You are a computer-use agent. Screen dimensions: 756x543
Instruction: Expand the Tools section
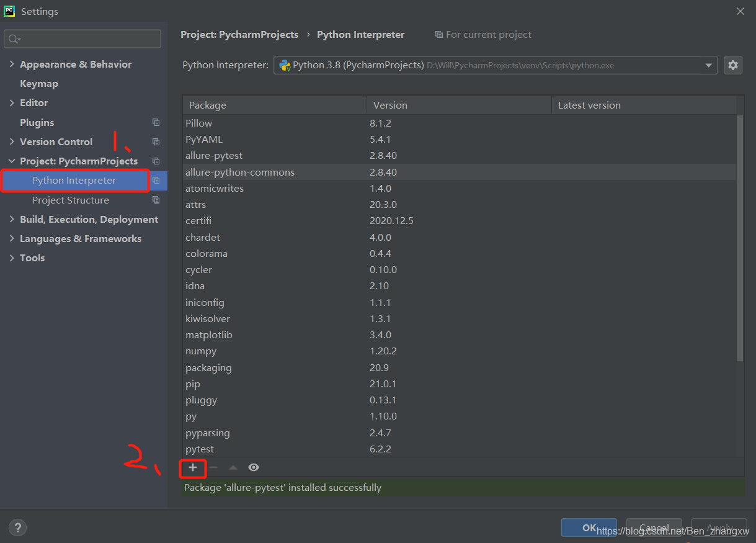pyautogui.click(x=12, y=258)
